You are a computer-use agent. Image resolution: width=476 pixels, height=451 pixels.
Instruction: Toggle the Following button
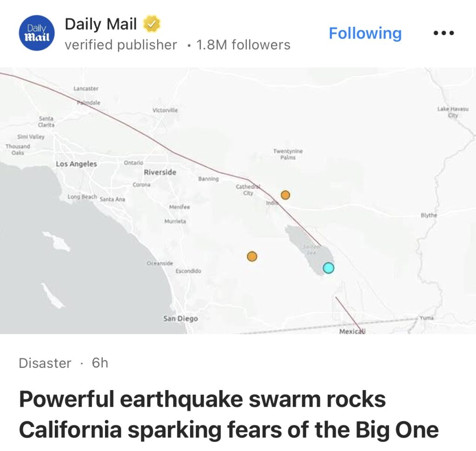[365, 33]
